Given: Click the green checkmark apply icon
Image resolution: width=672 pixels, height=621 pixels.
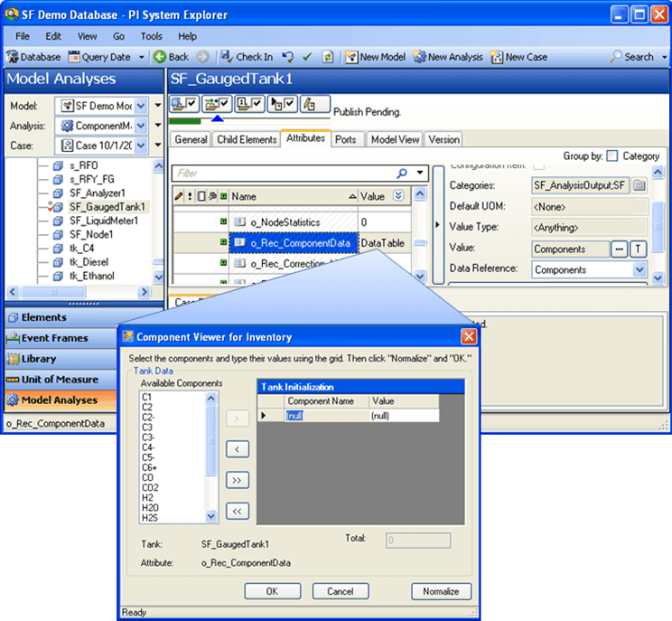Looking at the screenshot, I should (x=307, y=57).
